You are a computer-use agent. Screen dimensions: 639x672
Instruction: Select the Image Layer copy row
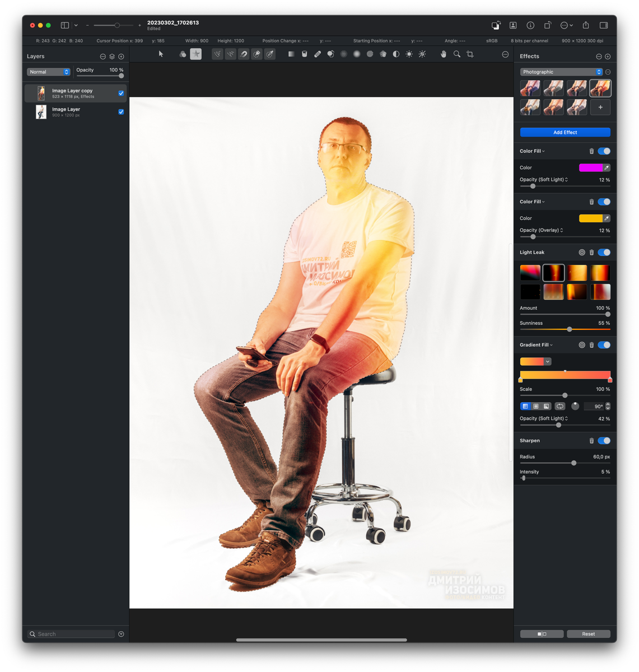pyautogui.click(x=76, y=94)
